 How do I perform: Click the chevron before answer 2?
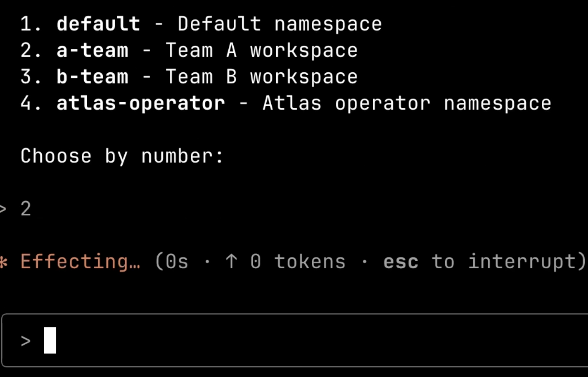[x=3, y=209]
